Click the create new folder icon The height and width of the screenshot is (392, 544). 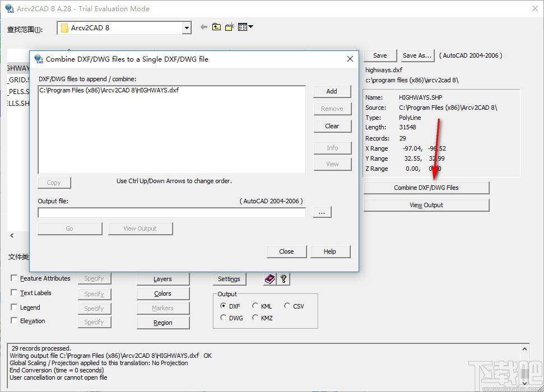pos(229,27)
